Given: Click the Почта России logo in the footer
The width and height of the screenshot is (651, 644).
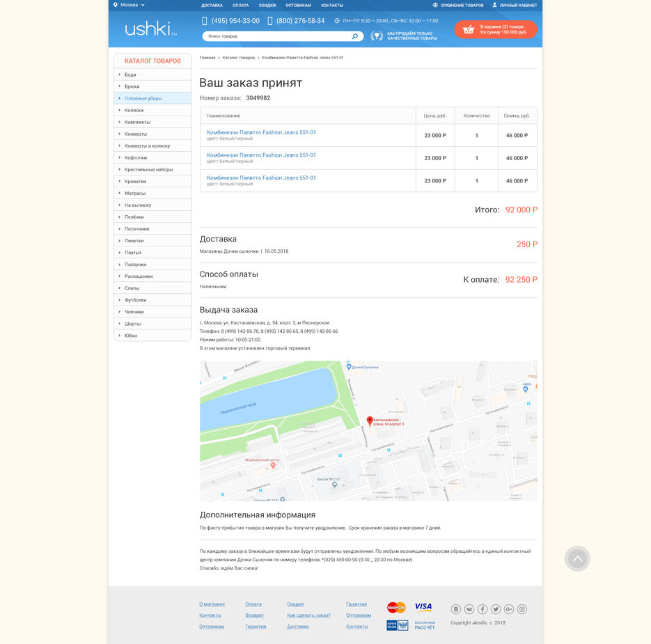Looking at the screenshot, I should point(398,625).
